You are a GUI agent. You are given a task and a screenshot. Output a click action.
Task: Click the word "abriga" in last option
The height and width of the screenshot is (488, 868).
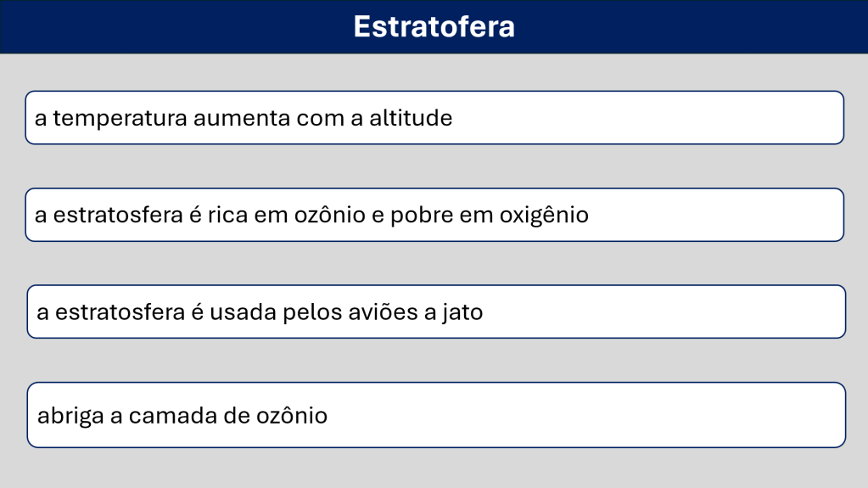coord(67,416)
